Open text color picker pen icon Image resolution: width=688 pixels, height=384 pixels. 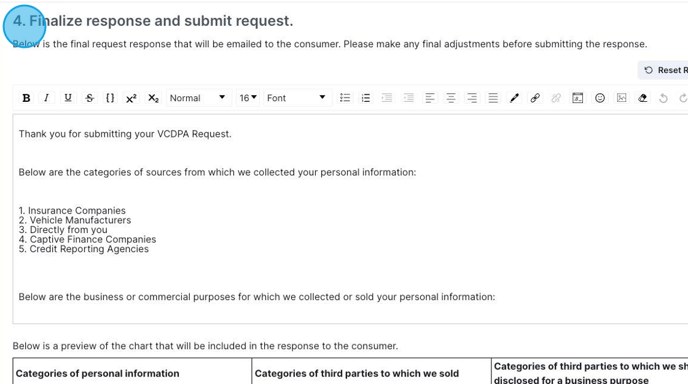tap(514, 98)
